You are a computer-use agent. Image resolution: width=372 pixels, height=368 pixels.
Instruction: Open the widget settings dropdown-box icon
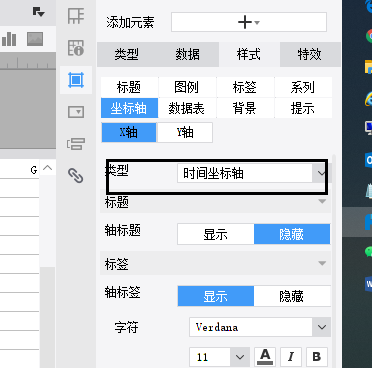76,112
